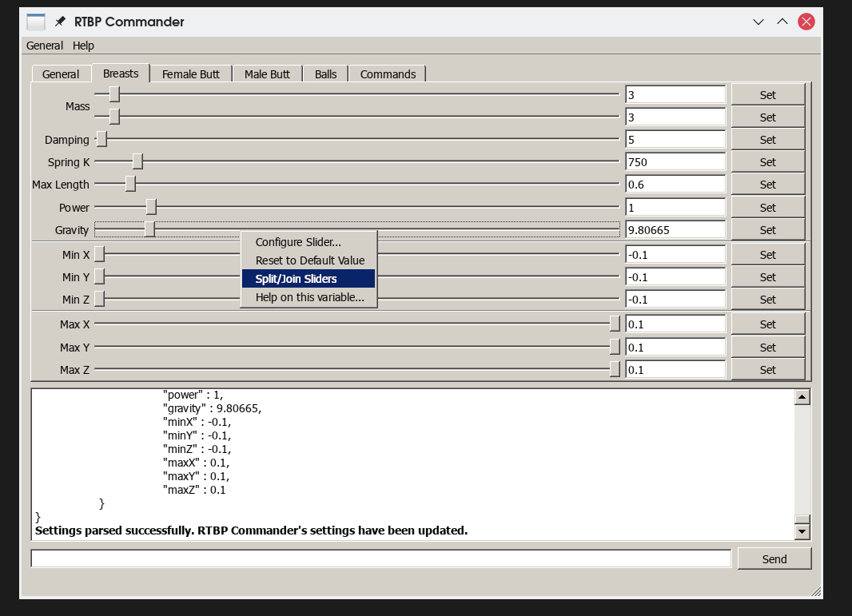Toggle the pin icon next to RTBP Commander
The width and height of the screenshot is (852, 616).
click(60, 22)
